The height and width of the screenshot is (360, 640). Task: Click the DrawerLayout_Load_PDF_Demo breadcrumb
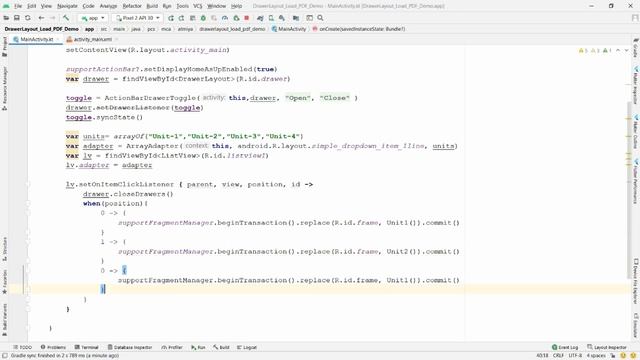[x=42, y=29]
